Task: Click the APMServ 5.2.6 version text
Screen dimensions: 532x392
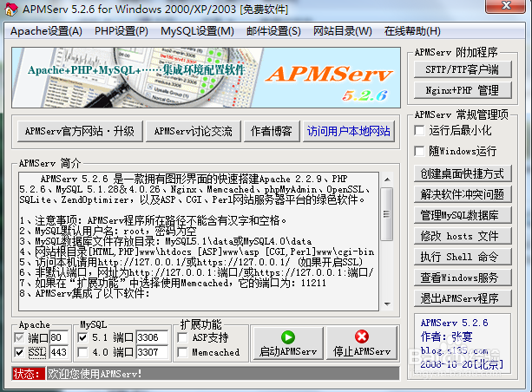Action: point(454,323)
